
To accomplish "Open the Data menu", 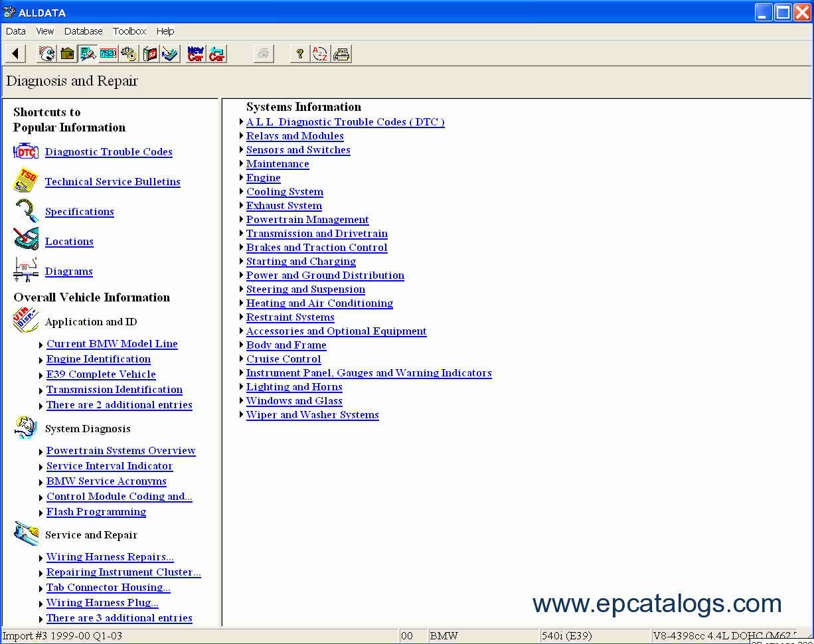I will click(x=15, y=31).
